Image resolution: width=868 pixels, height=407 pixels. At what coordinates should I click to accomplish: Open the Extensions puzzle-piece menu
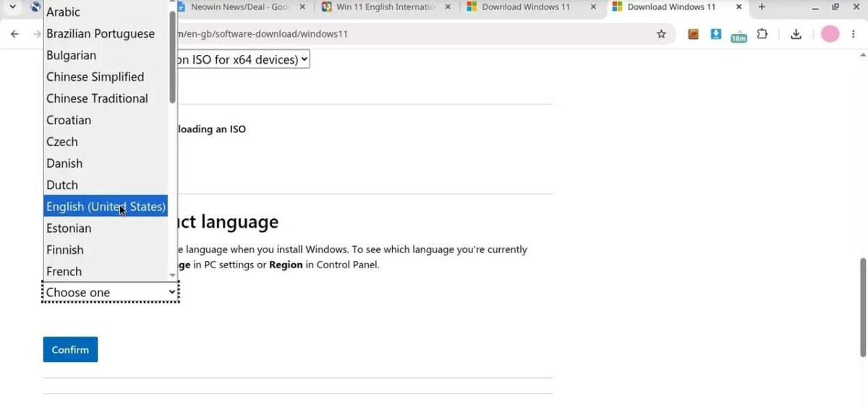(x=762, y=34)
